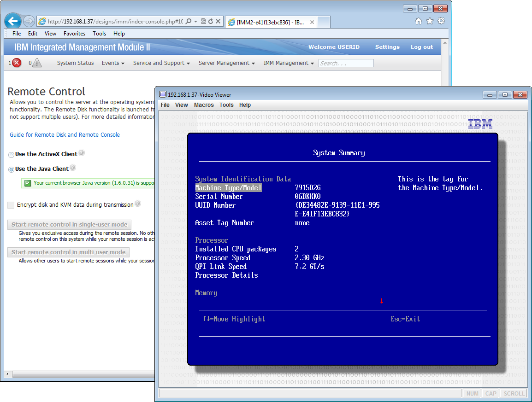Click Log out in IMM header
The image size is (532, 402).
click(422, 47)
